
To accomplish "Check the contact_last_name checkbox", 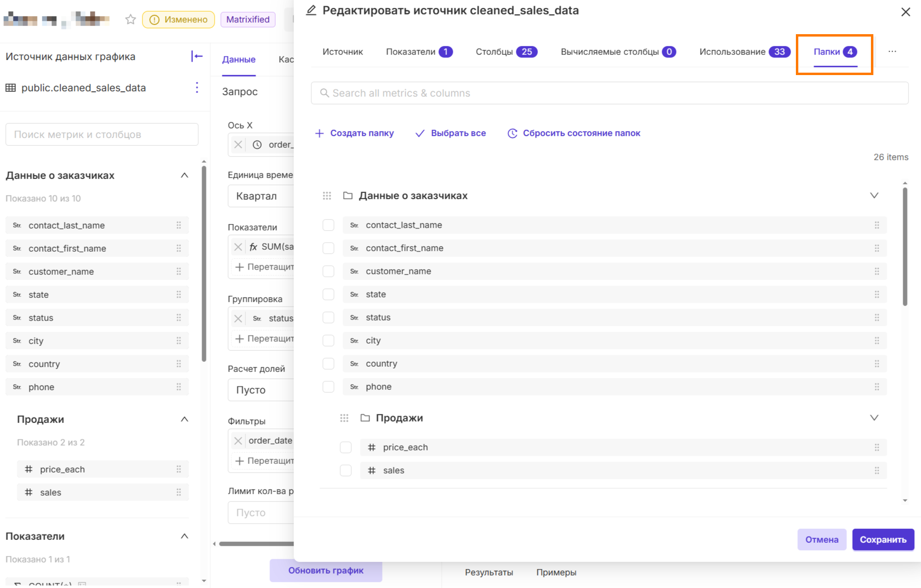I will point(328,225).
